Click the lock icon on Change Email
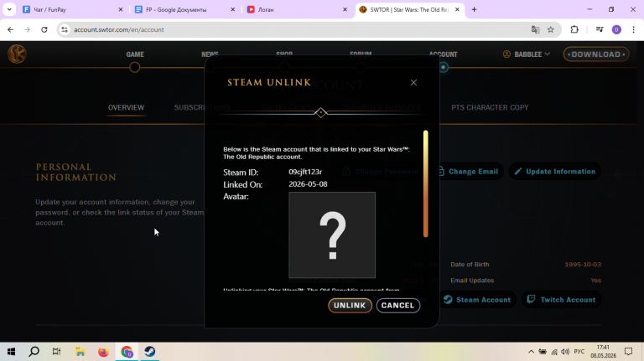Image resolution: width=644 pixels, height=361 pixels. coord(440,172)
